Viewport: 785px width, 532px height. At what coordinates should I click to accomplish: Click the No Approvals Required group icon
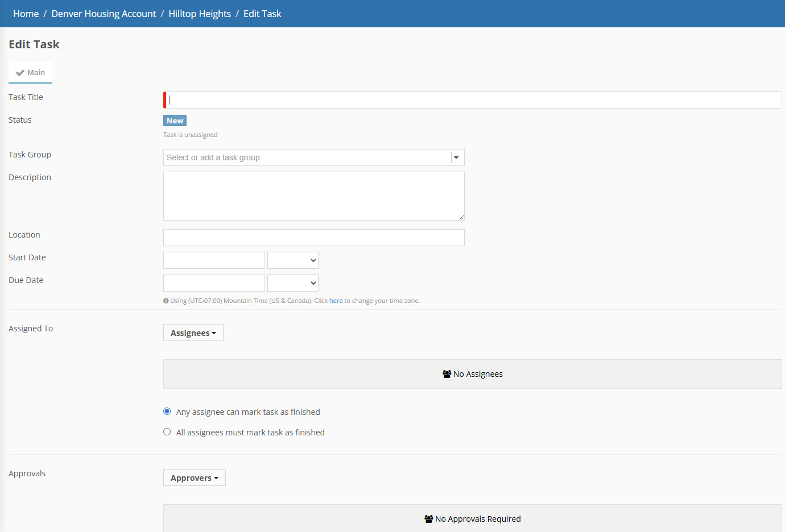429,519
